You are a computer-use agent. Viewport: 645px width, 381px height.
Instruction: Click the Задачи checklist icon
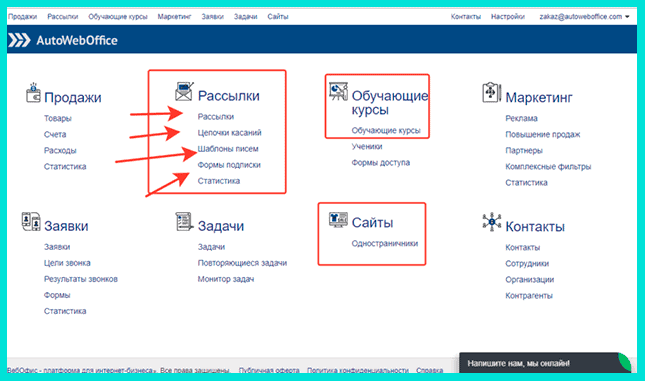tap(184, 221)
